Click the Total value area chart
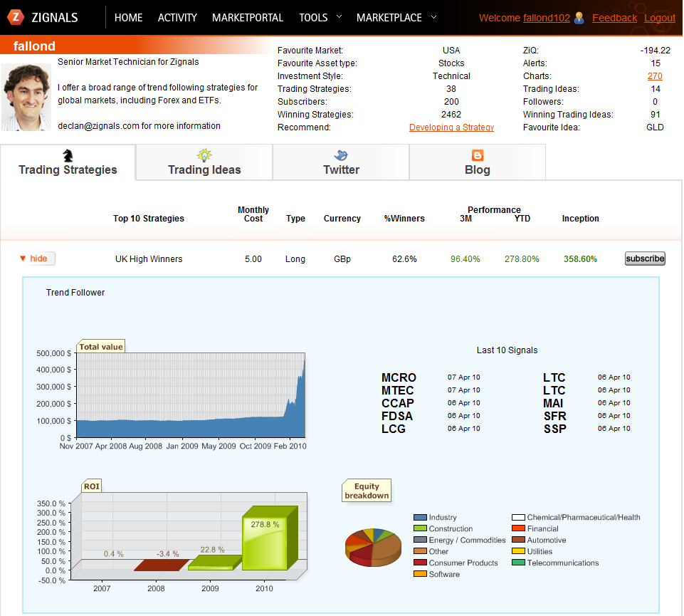This screenshot has width=684, height=616. coord(191,395)
